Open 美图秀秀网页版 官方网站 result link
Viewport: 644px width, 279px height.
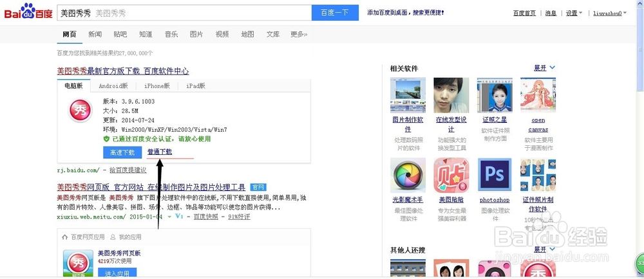pos(151,187)
